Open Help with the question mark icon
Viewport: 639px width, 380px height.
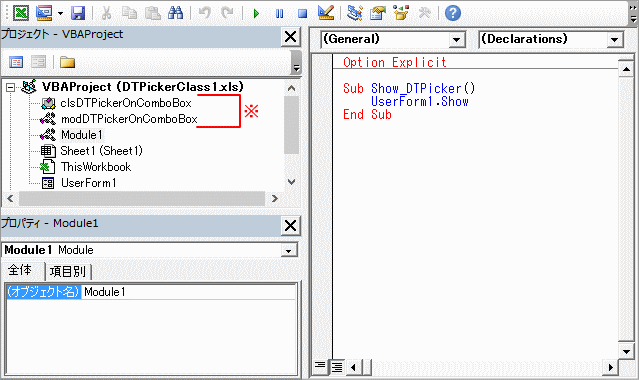click(x=453, y=13)
